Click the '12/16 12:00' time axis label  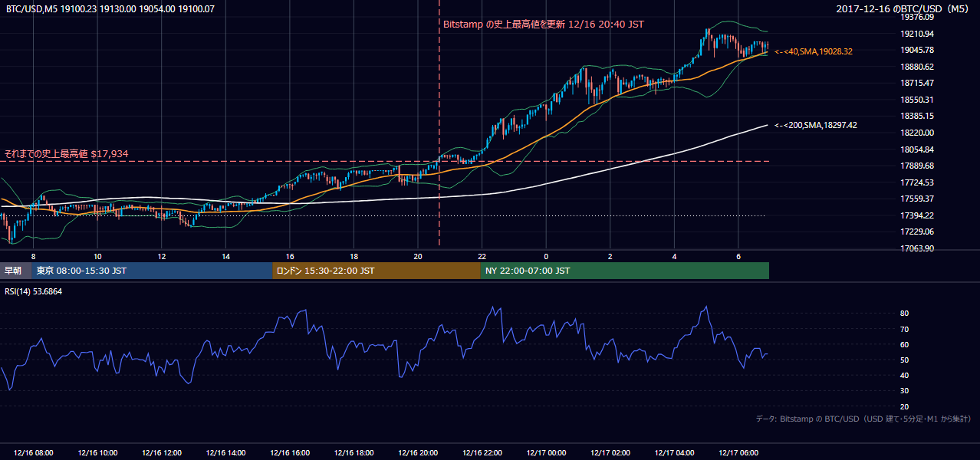(x=162, y=453)
